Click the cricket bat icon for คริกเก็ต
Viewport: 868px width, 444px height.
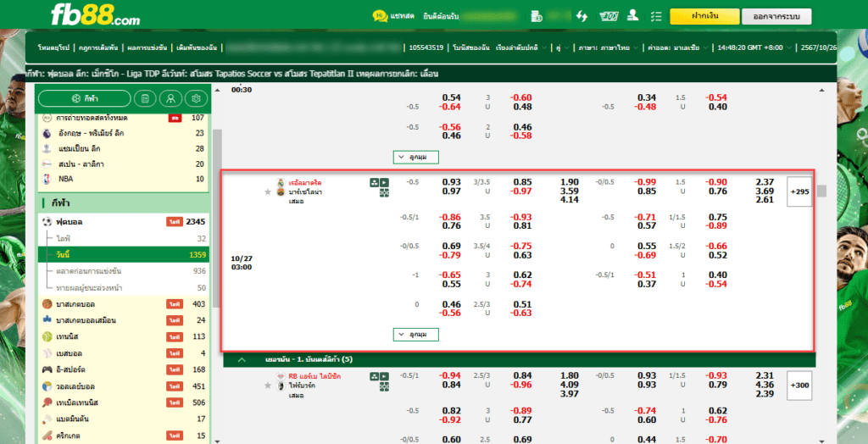click(x=47, y=436)
